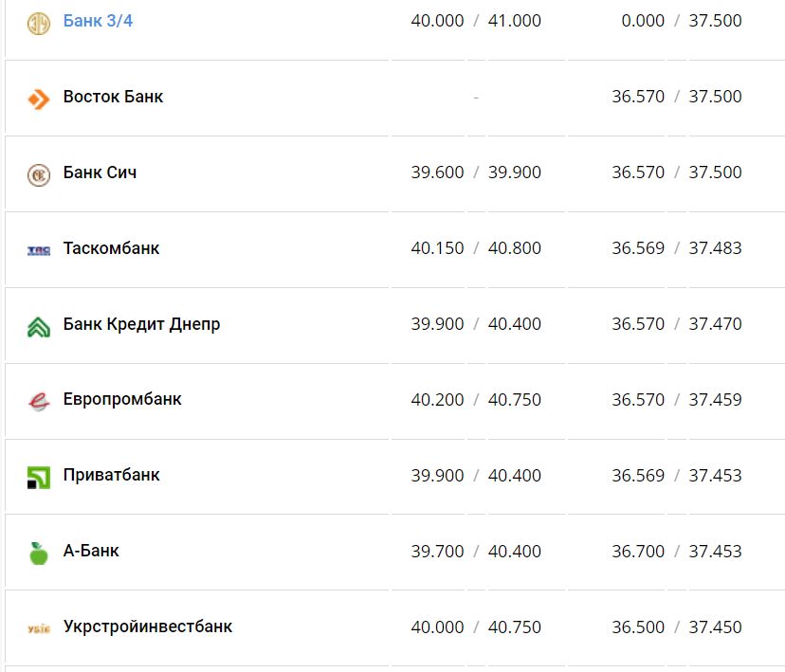Click Таскомбанк rate 36.569 / 37.483

[x=676, y=248]
